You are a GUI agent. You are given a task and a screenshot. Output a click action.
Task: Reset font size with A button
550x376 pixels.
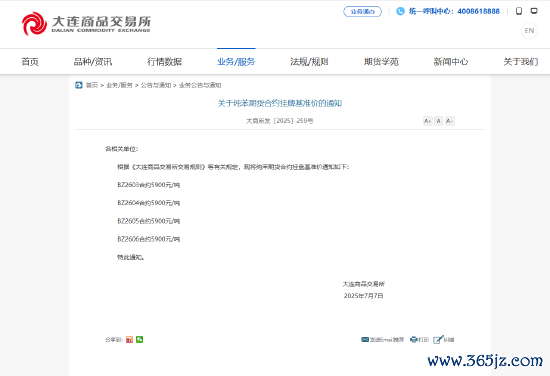pos(438,121)
